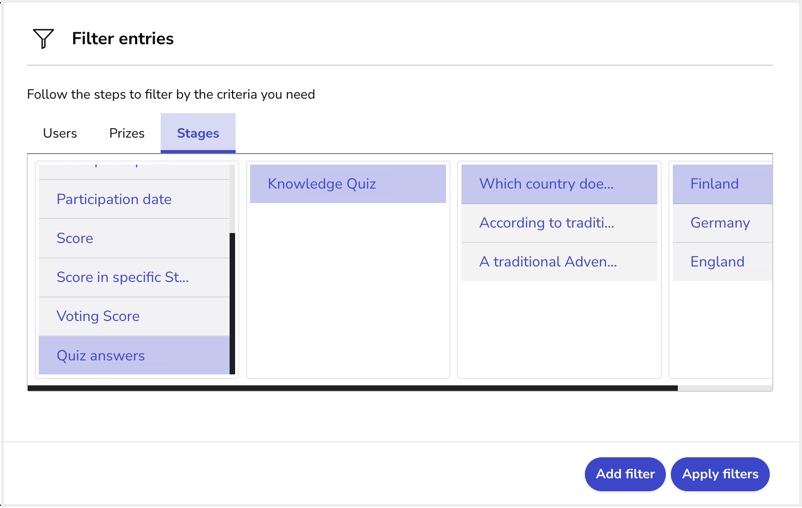Choose the 'A traditional Adven...' question
Image resolution: width=802 pixels, height=508 pixels.
pos(559,261)
